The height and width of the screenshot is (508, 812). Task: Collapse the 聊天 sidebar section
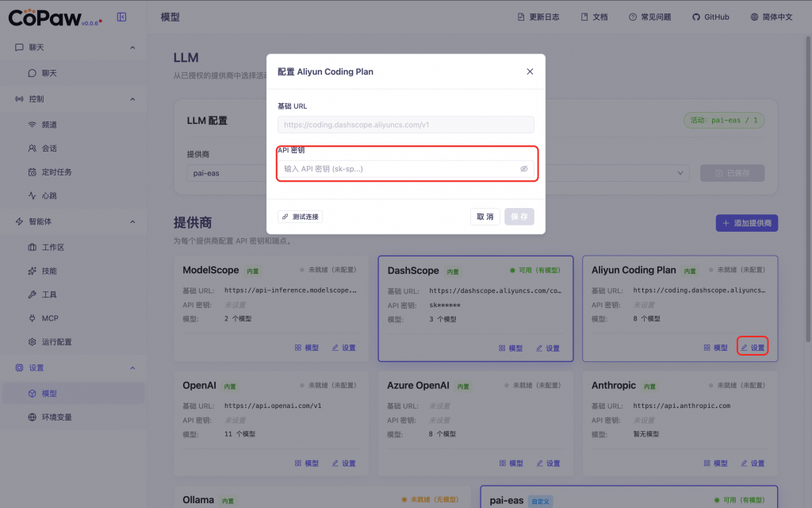tap(132, 48)
